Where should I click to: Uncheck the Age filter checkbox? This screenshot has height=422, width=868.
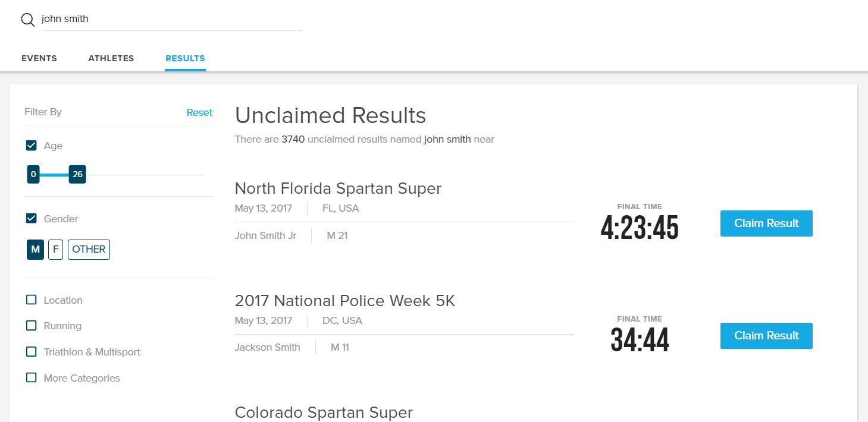click(32, 146)
